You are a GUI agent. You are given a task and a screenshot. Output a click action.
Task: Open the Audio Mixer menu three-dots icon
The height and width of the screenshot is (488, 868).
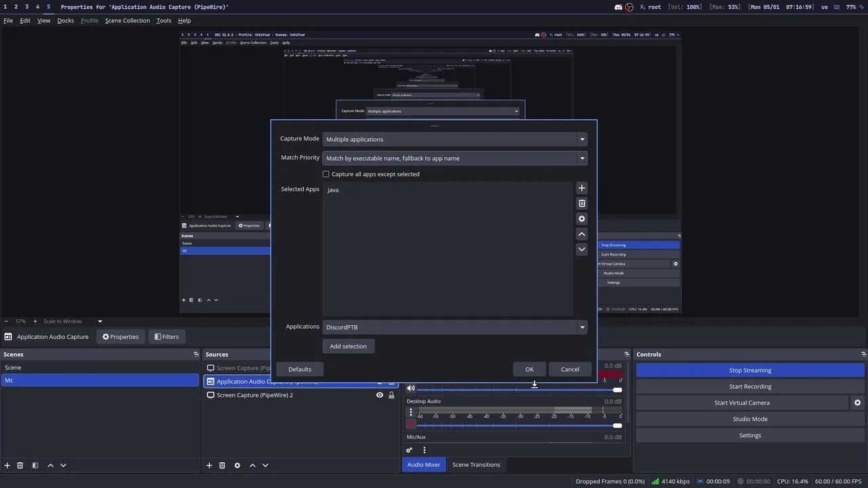point(425,450)
